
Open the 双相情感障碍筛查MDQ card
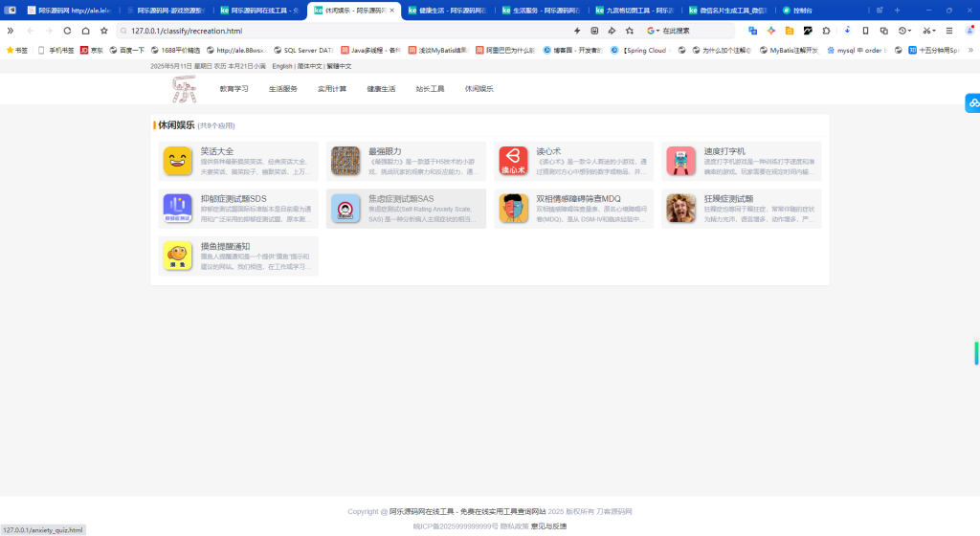(574, 209)
